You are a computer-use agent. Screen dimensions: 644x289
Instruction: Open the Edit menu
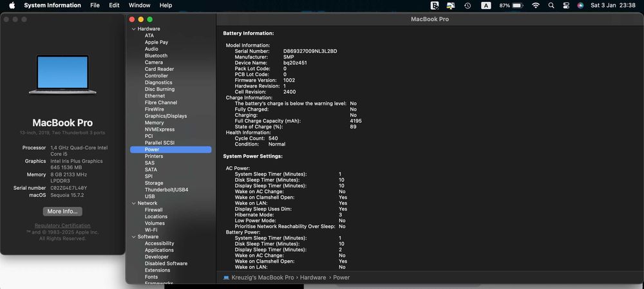(x=114, y=5)
